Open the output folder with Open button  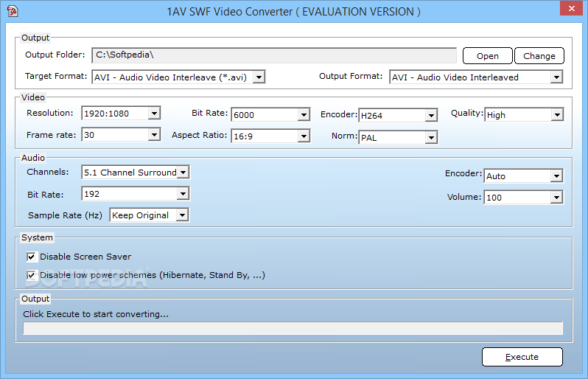pyautogui.click(x=488, y=56)
